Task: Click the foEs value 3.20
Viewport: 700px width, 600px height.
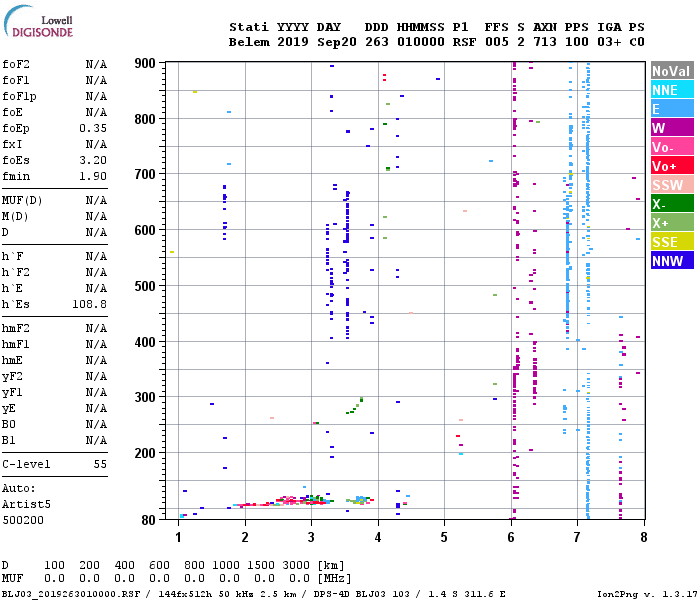Action: coord(93,160)
